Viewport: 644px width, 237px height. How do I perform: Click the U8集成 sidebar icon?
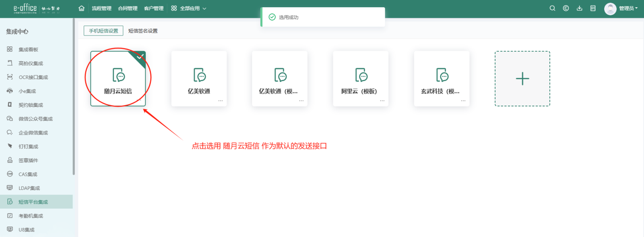pos(10,229)
